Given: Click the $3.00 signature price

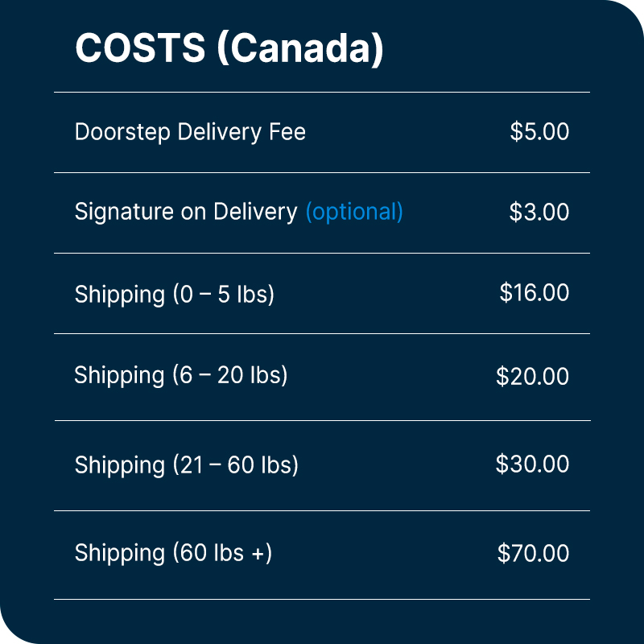Looking at the screenshot, I should pos(539,212).
